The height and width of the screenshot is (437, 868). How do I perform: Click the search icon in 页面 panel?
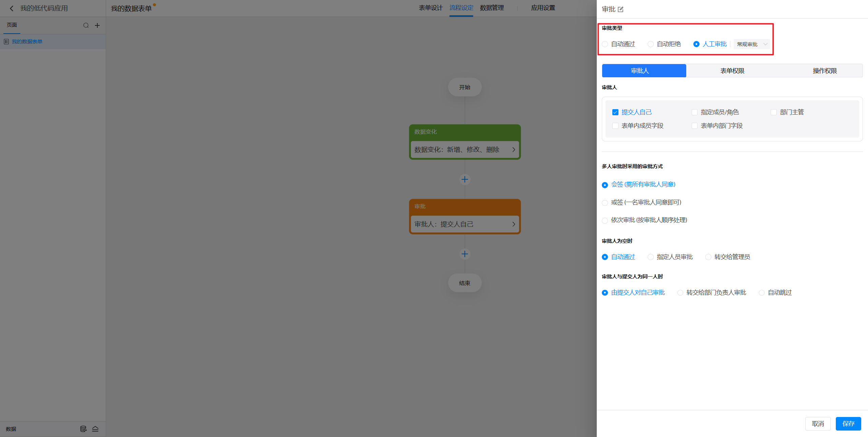coord(86,25)
